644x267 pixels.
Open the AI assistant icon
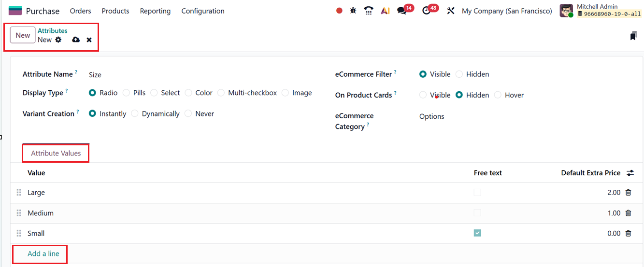(385, 11)
